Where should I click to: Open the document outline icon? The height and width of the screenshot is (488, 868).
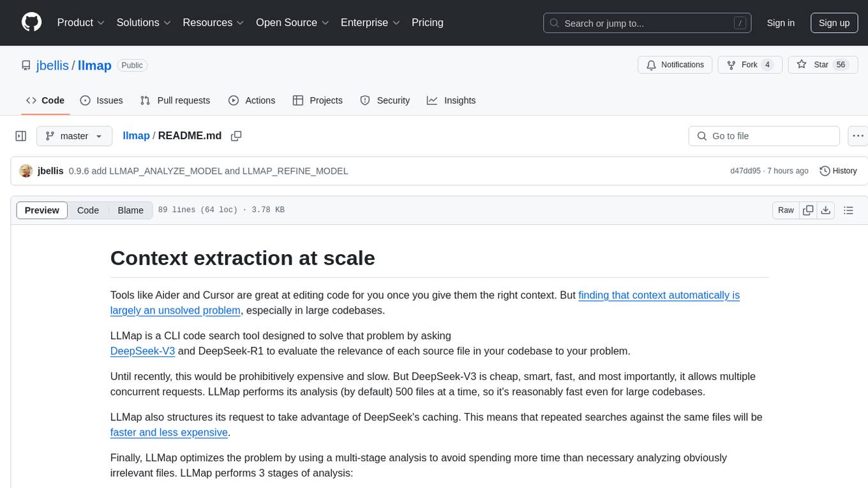[x=848, y=210]
